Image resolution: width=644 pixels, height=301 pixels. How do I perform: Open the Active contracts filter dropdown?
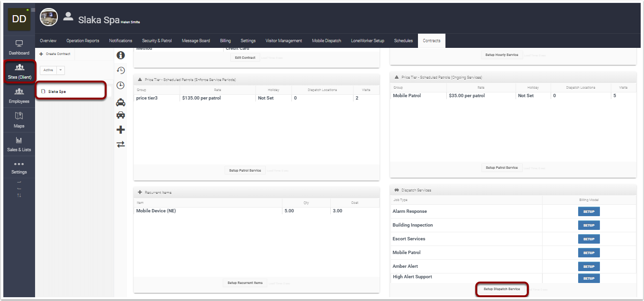59,70
